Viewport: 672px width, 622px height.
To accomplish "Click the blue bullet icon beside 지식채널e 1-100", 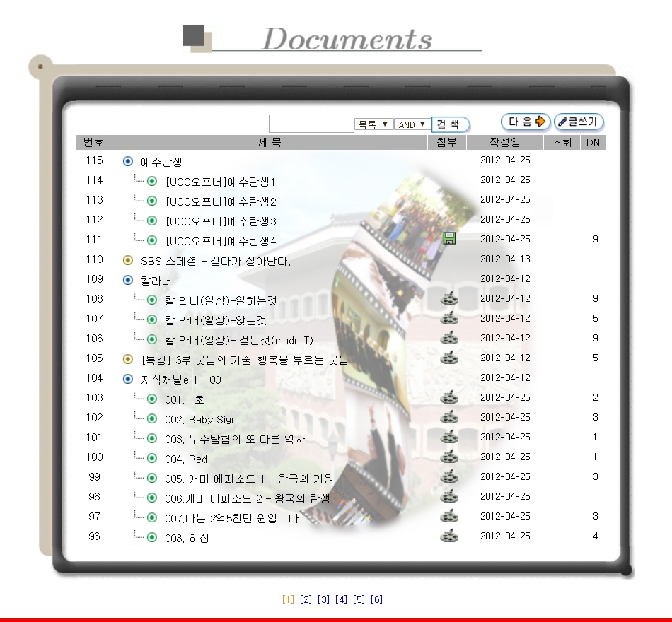I will 128,379.
